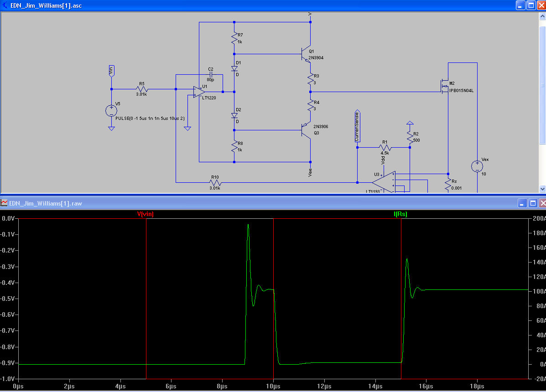Click sense resistor Rs 0.001
Viewport: 546px width, 392px height.
coord(448,184)
